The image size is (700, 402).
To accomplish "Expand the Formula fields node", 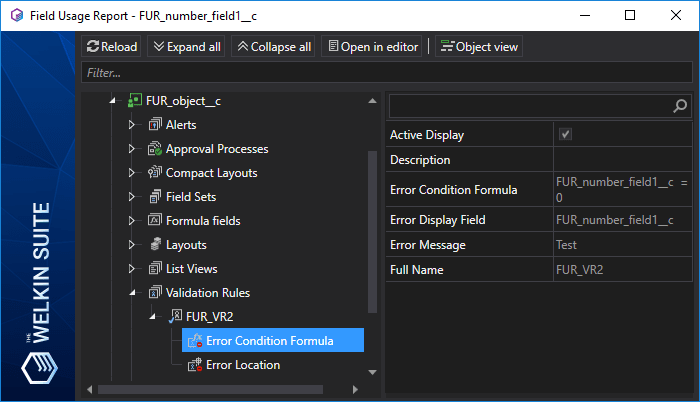I will tap(131, 221).
